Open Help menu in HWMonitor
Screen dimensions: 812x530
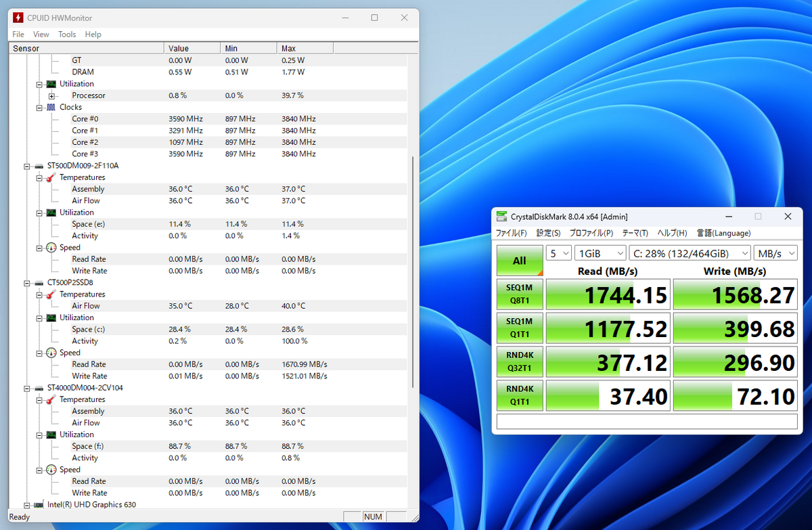click(x=93, y=35)
